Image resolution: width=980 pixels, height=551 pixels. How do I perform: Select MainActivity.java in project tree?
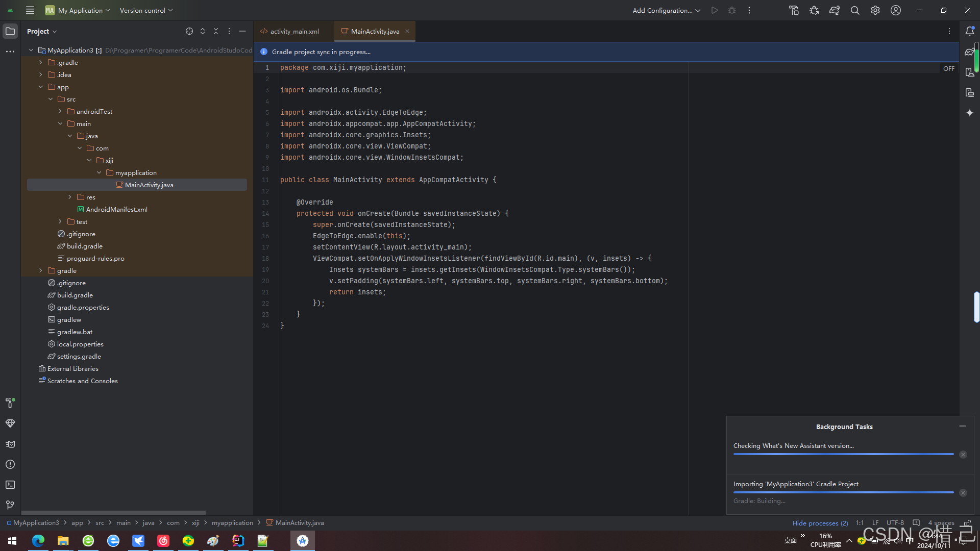point(137,185)
